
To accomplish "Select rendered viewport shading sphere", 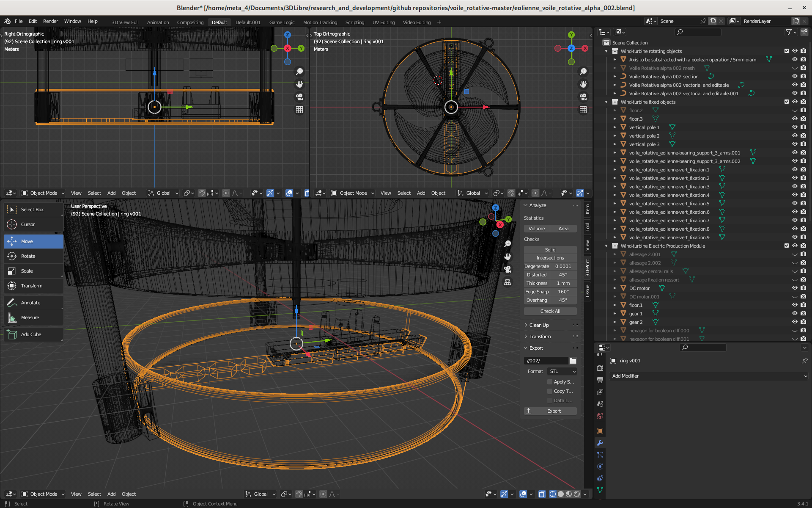I will point(577,494).
